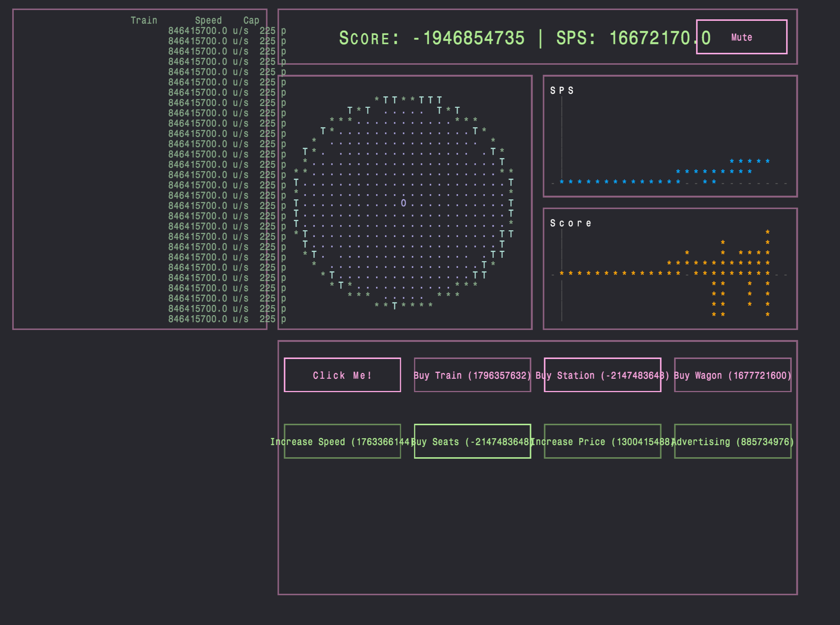The height and width of the screenshot is (625, 840).
Task: Click the T station at map bottom
Action: point(394,306)
